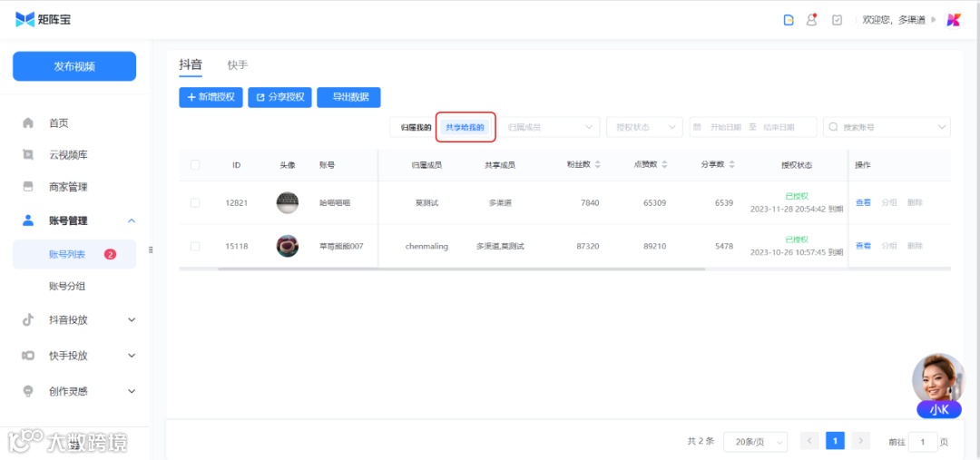Click page number 1 button
Screen dimensions: 980x460
(835, 441)
